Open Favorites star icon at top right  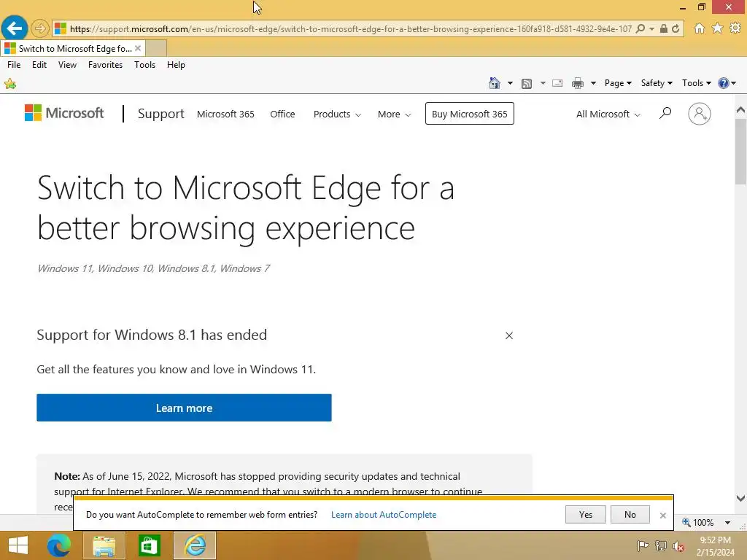pos(718,28)
